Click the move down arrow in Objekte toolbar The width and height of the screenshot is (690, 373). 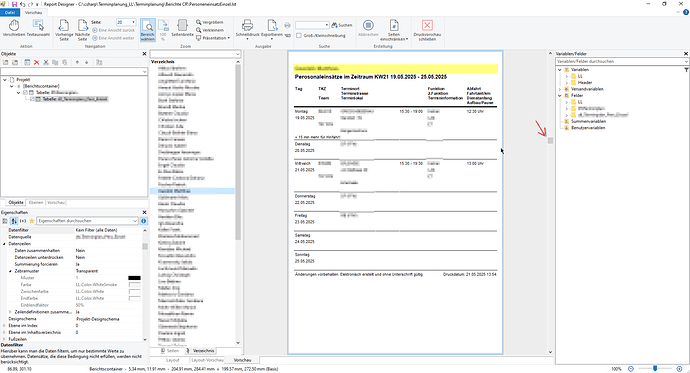(87, 62)
